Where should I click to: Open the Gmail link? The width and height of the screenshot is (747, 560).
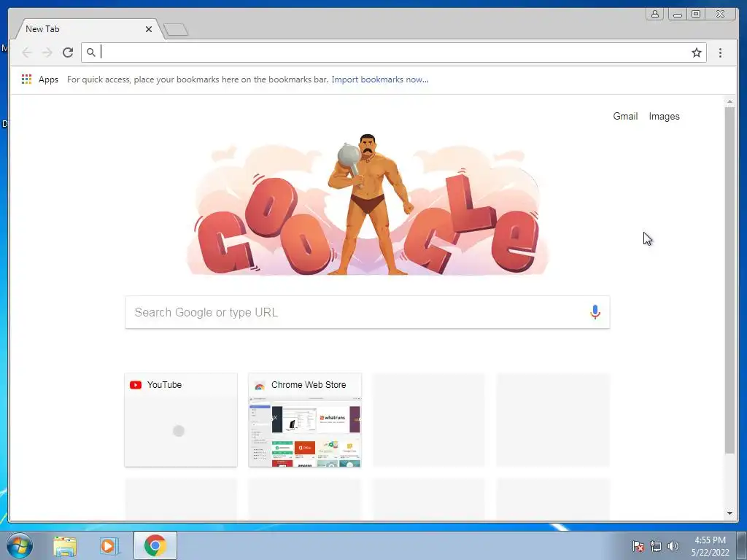coord(625,116)
